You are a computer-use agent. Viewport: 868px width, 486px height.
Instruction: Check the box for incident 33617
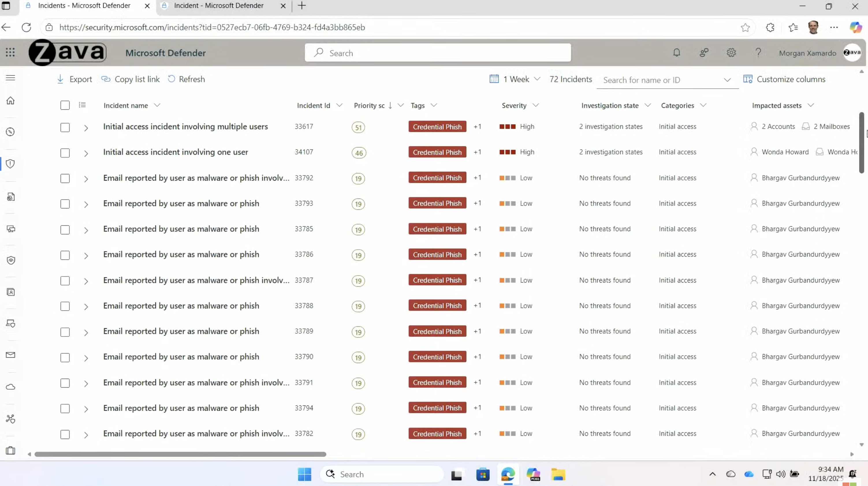pos(65,127)
